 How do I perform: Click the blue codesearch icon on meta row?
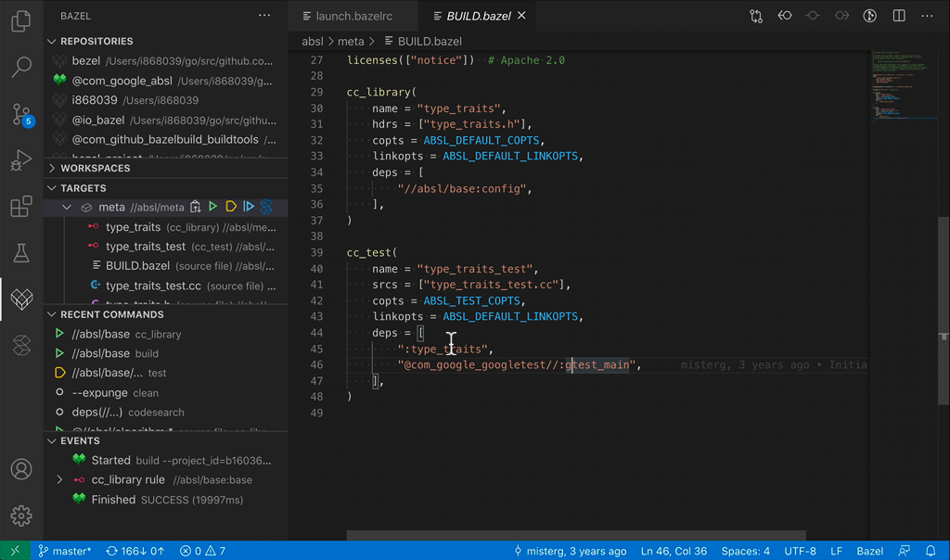point(266,207)
